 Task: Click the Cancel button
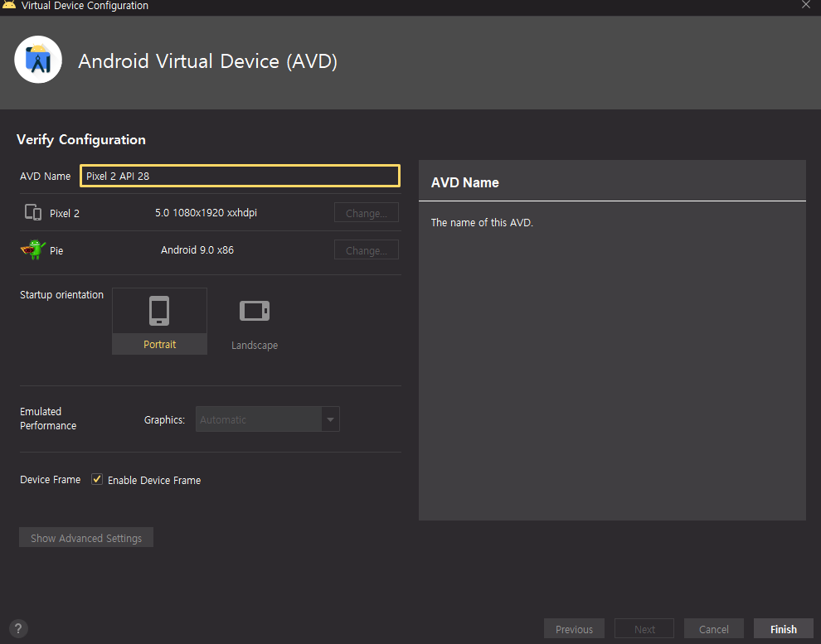click(714, 629)
